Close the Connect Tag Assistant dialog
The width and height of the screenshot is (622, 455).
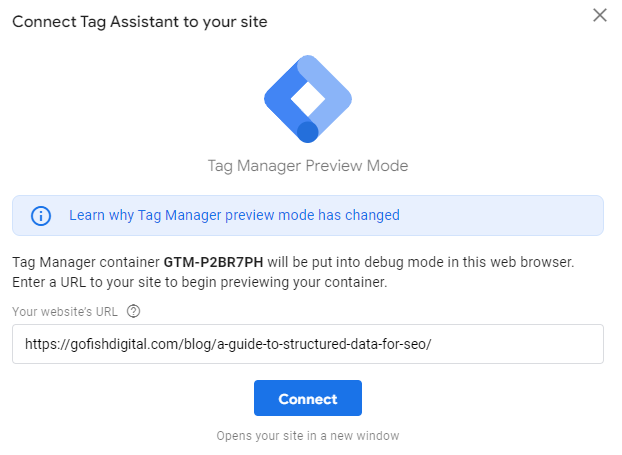[600, 15]
